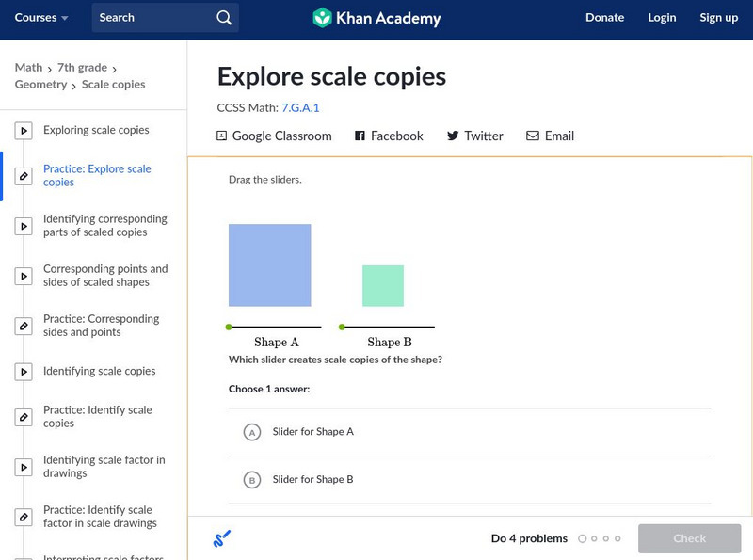The image size is (753, 560).
Task: Share via the Twitter icon
Action: (454, 136)
